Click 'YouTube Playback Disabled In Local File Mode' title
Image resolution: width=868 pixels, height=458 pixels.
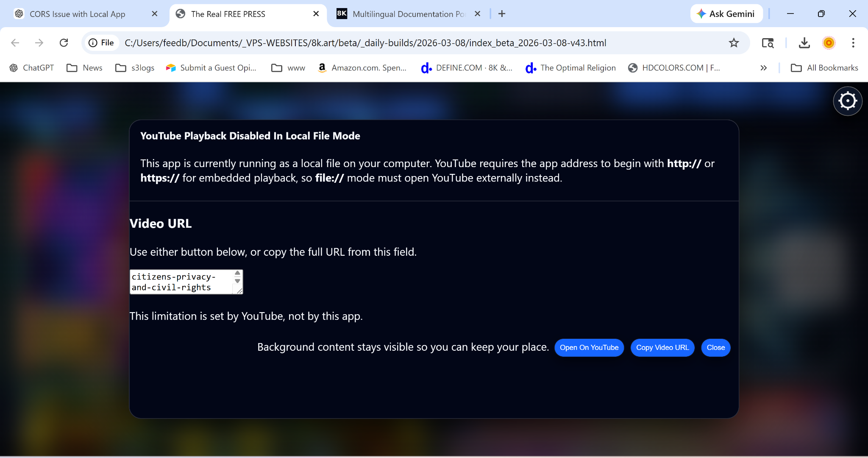(x=250, y=136)
